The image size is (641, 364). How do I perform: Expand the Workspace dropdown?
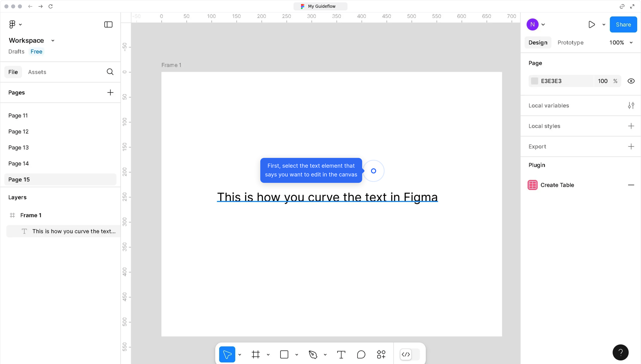pyautogui.click(x=52, y=40)
